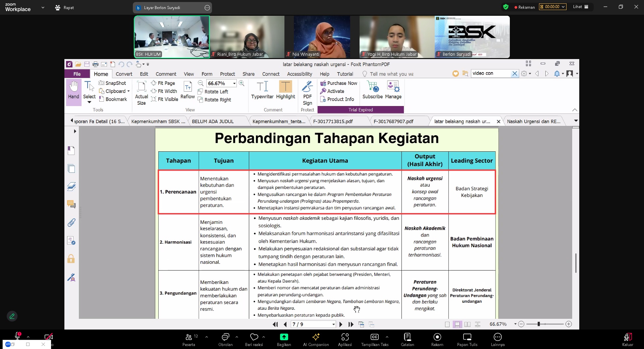Activate the Highlight tool
Screen dimensions: 644x349
285,91
